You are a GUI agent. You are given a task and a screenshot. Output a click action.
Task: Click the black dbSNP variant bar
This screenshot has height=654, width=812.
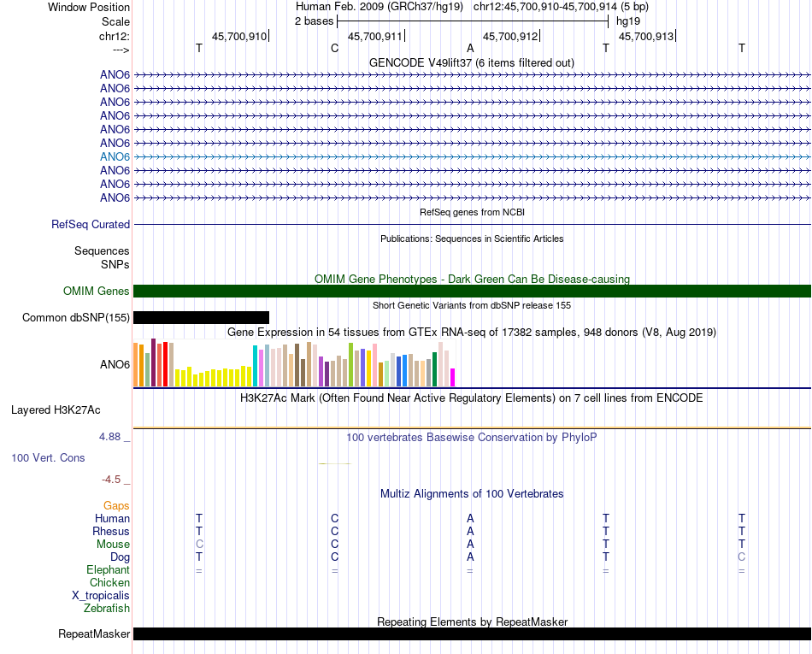pos(201,317)
